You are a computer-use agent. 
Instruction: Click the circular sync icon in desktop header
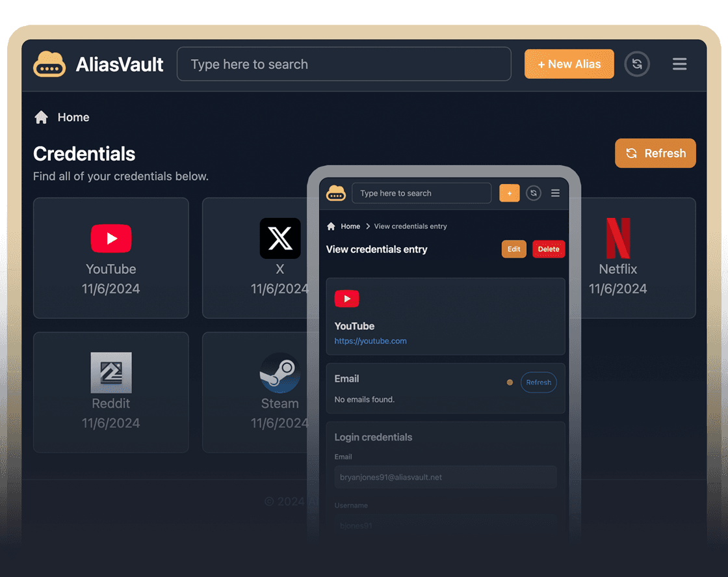tap(636, 64)
